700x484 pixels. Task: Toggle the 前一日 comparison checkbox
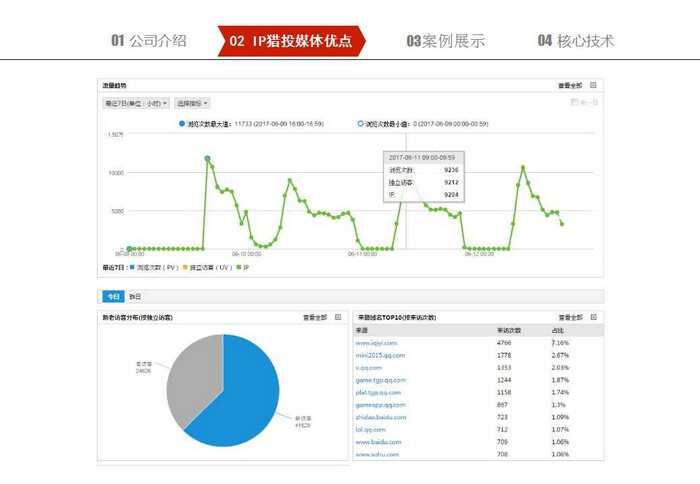[575, 102]
